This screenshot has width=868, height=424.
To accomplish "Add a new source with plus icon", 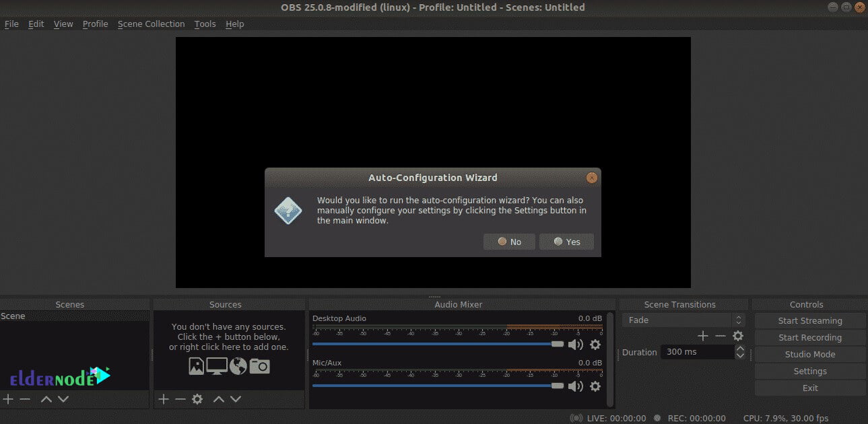I will click(164, 399).
